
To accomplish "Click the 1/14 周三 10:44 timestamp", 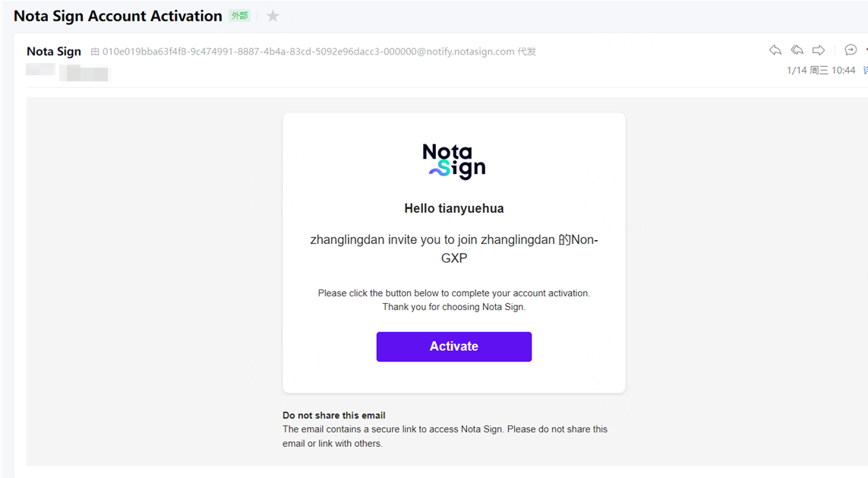I will [x=821, y=71].
